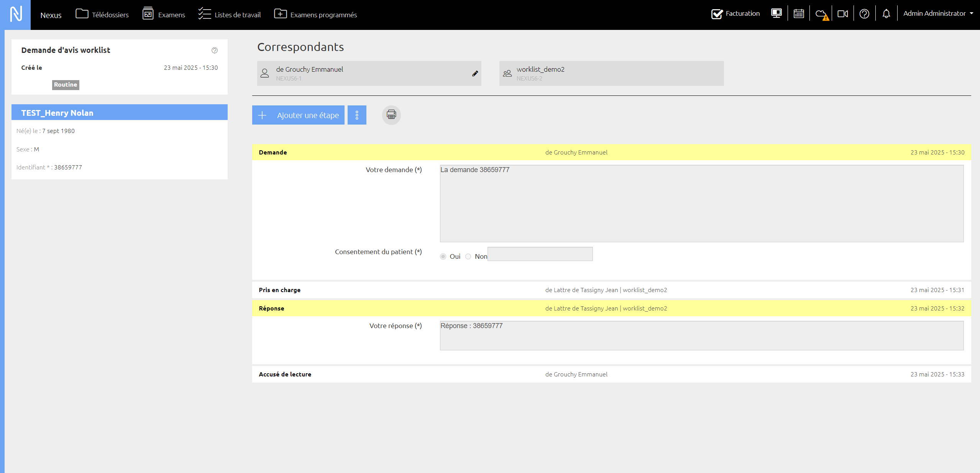980x473 pixels.
Task: Click identifier value 38659777 in the patient card
Action: coord(68,167)
